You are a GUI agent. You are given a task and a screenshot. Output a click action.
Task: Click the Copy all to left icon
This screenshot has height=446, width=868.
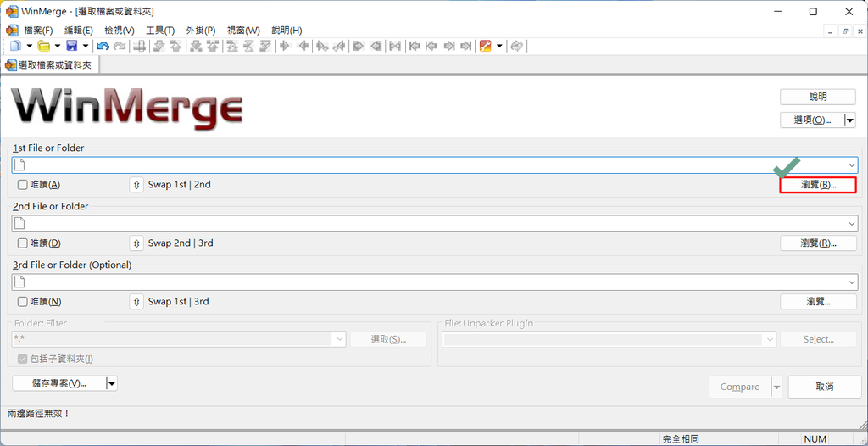[376, 46]
